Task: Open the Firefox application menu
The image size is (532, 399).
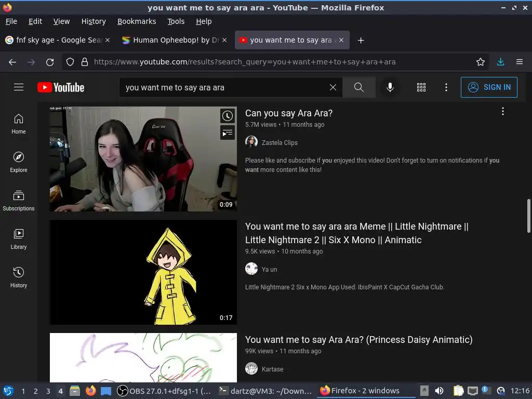Action: (x=520, y=62)
